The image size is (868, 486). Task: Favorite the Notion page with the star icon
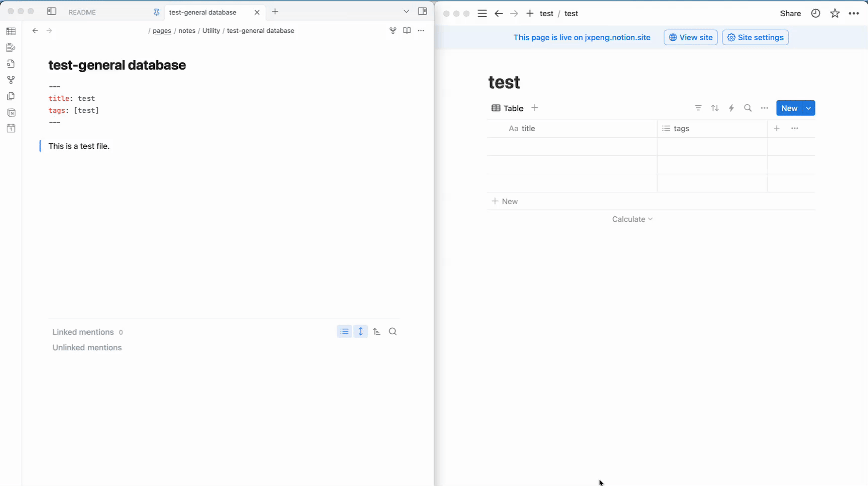tap(835, 14)
